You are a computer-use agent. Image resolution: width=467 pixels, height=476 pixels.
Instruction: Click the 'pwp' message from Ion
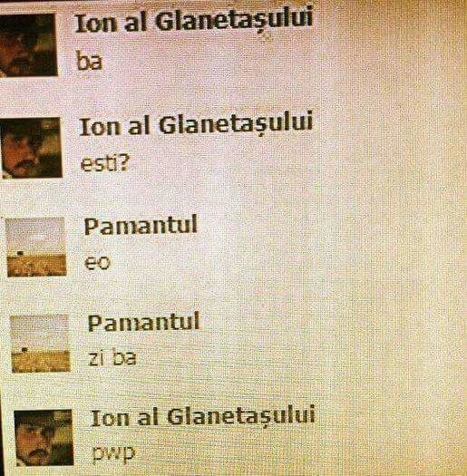[x=113, y=454]
